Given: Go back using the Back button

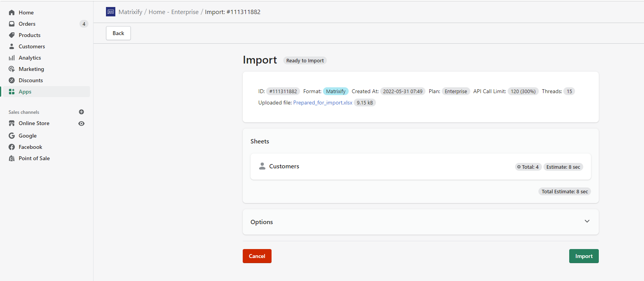Looking at the screenshot, I should pos(118,33).
